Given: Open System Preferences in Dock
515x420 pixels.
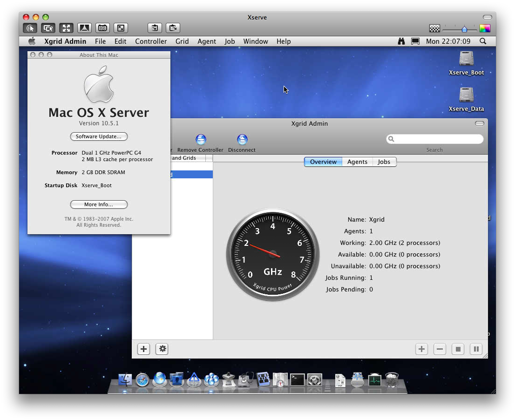Looking at the screenshot, I should 315,380.
